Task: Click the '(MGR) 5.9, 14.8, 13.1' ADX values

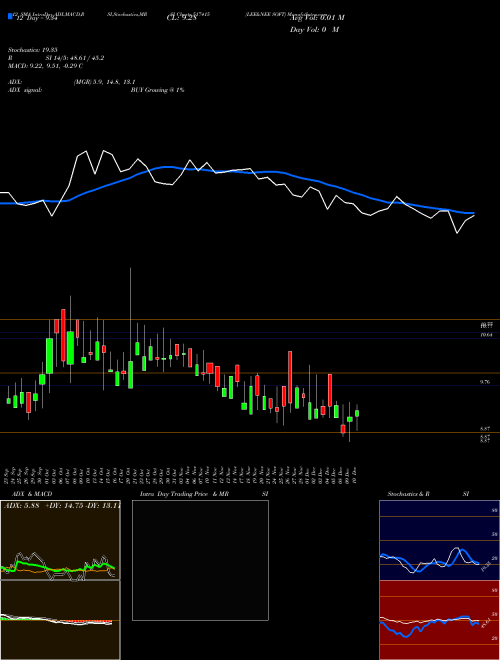Action: pos(104,82)
